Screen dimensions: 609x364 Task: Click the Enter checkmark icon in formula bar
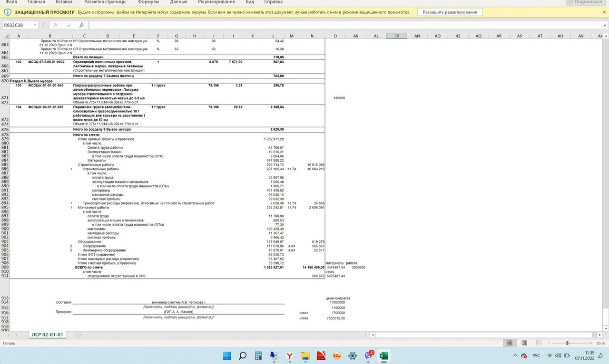[x=69, y=25]
